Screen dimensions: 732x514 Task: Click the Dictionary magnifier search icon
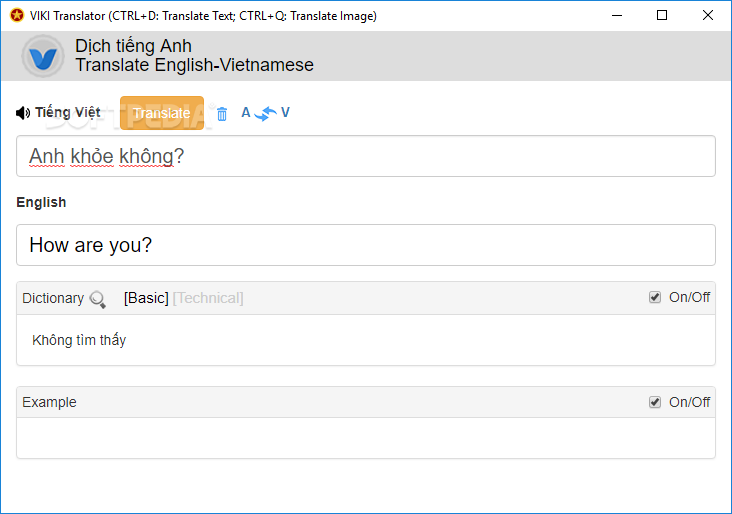[98, 299]
